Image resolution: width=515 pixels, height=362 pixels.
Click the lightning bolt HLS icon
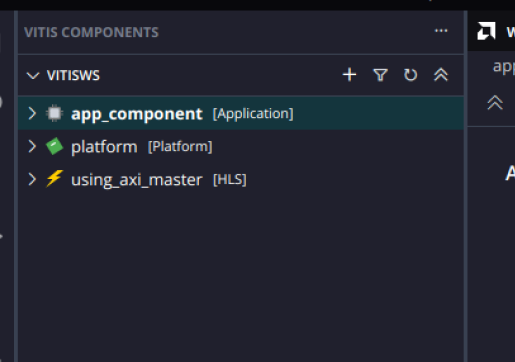click(x=54, y=179)
